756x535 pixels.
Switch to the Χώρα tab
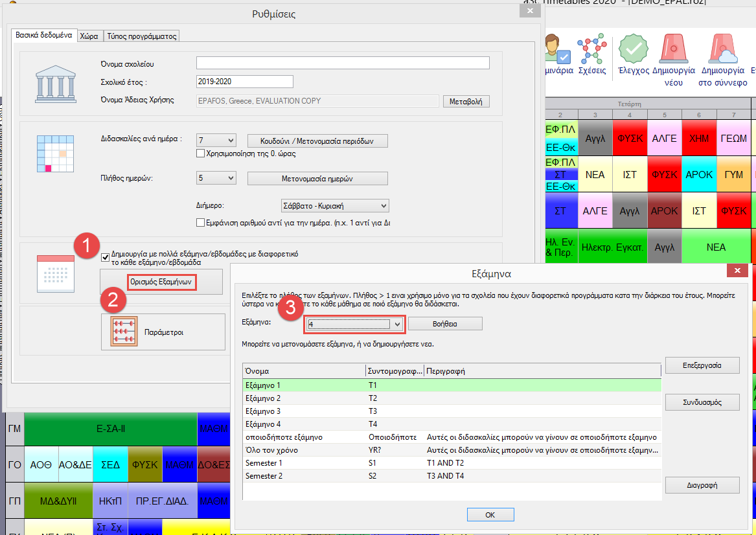89,36
